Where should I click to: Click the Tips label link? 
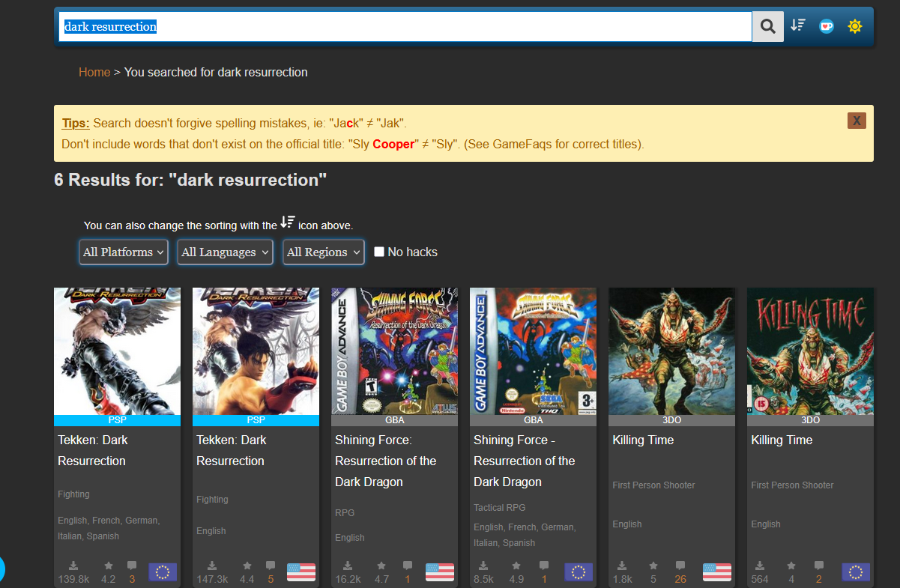76,123
